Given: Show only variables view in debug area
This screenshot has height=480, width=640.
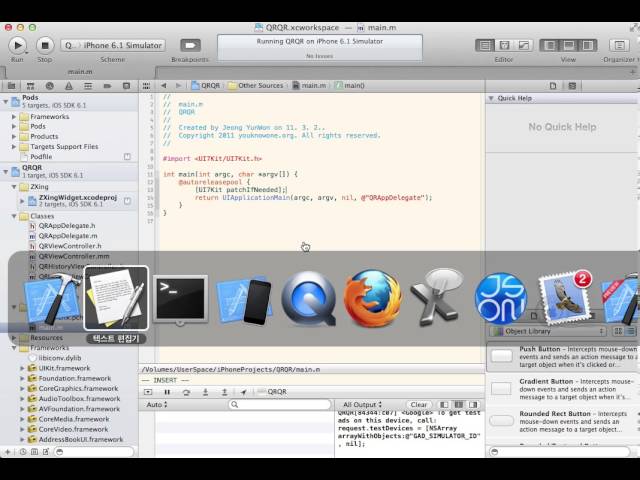Looking at the screenshot, I should [x=444, y=405].
